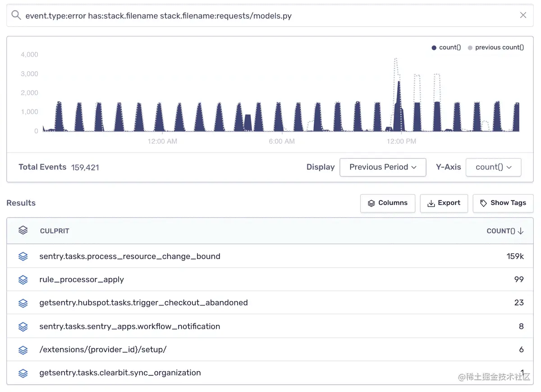Click the search magnifier icon

point(16,16)
